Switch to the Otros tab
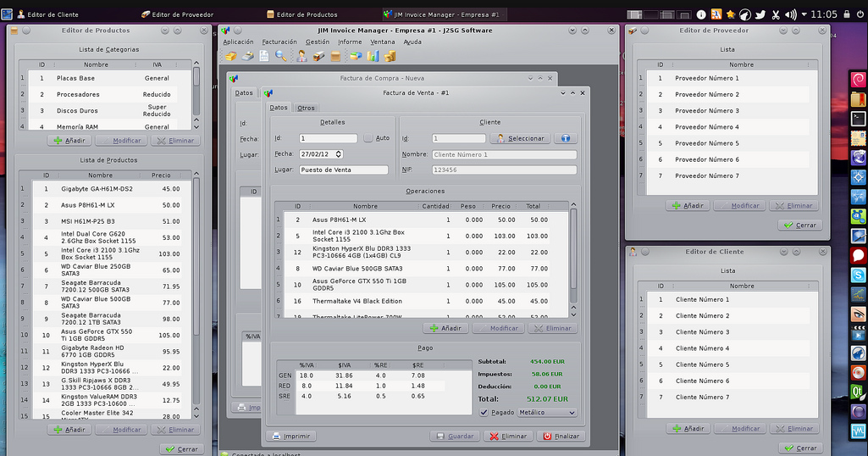 click(x=306, y=108)
